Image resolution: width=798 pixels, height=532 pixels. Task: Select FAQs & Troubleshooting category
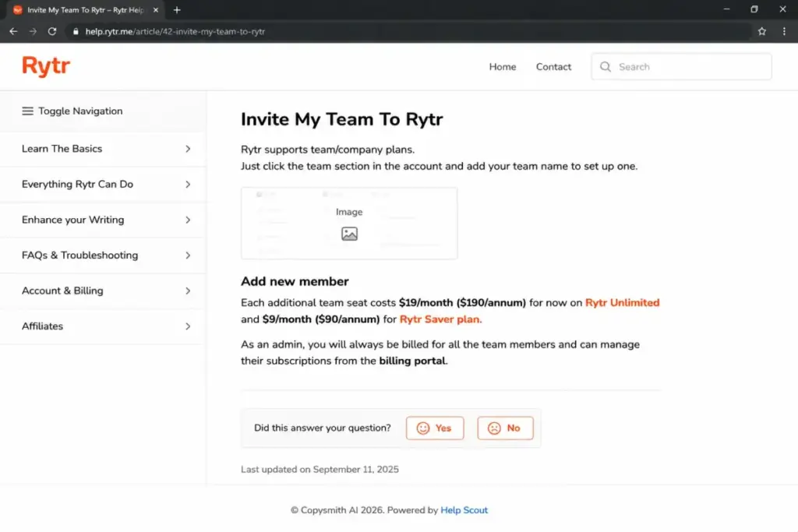pos(104,255)
